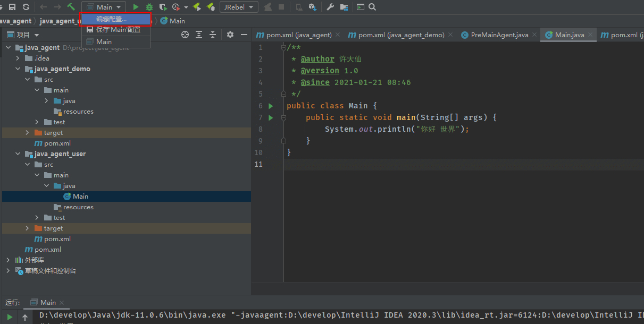
Task: Click the gutter run icon beside class Main
Action: [271, 106]
